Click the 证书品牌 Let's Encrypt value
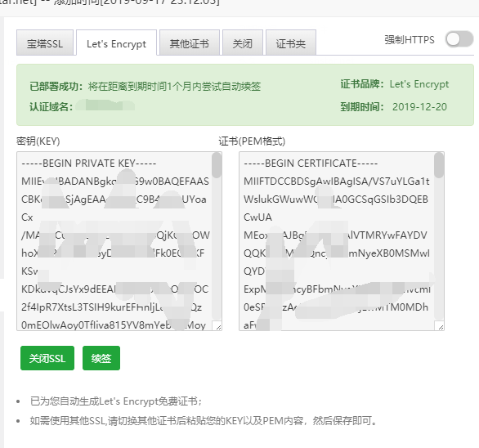479x448 pixels. 419,83
